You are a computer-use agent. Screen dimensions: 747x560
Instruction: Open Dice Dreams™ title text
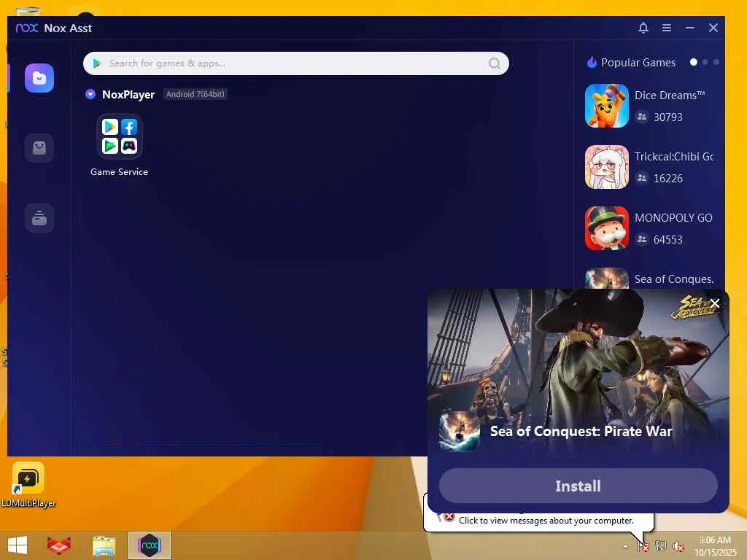[670, 96]
